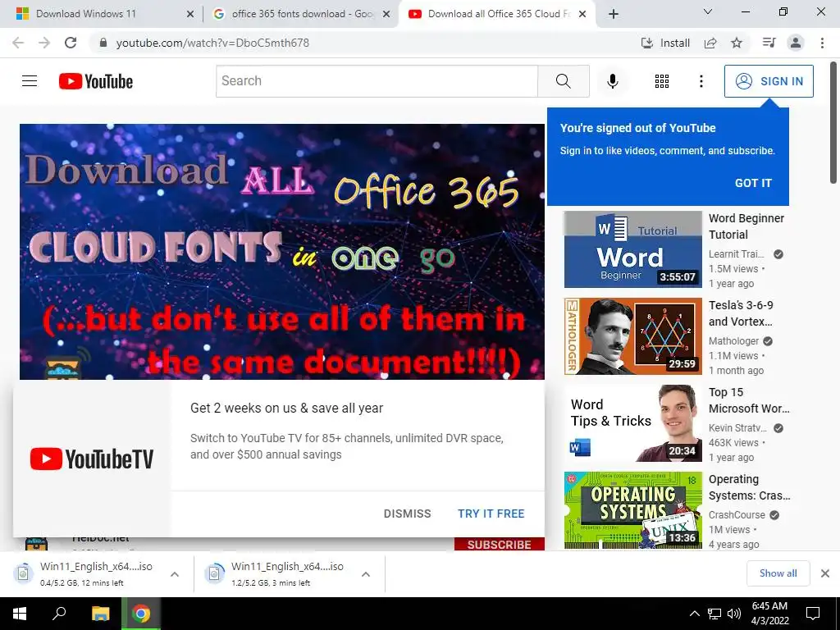Viewport: 840px width, 630px height.
Task: Open Tesla's 3-6-9 video thumbnail
Action: [x=632, y=336]
